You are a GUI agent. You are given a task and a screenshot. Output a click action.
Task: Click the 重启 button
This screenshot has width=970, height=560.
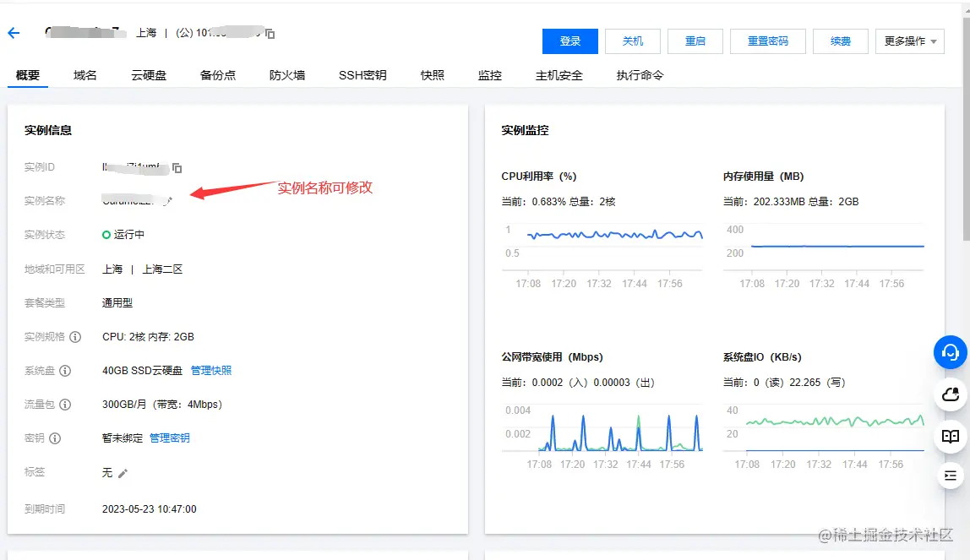(x=695, y=41)
